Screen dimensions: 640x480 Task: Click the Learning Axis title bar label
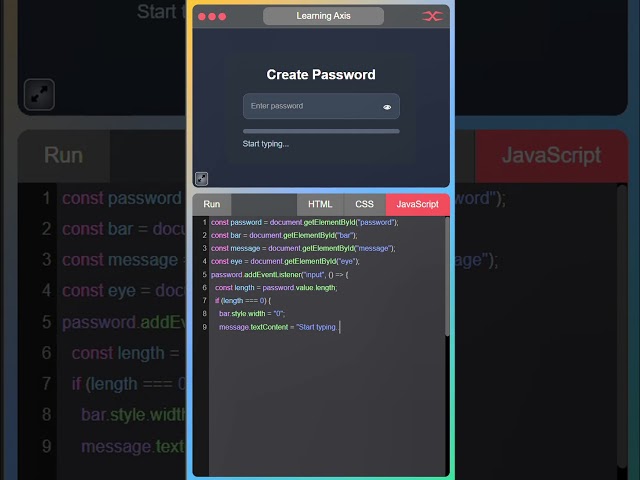pyautogui.click(x=323, y=16)
